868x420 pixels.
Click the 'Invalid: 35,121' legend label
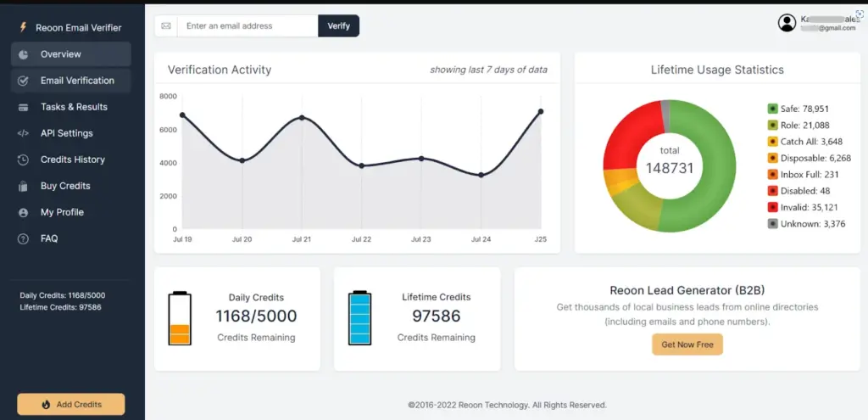pyautogui.click(x=809, y=207)
